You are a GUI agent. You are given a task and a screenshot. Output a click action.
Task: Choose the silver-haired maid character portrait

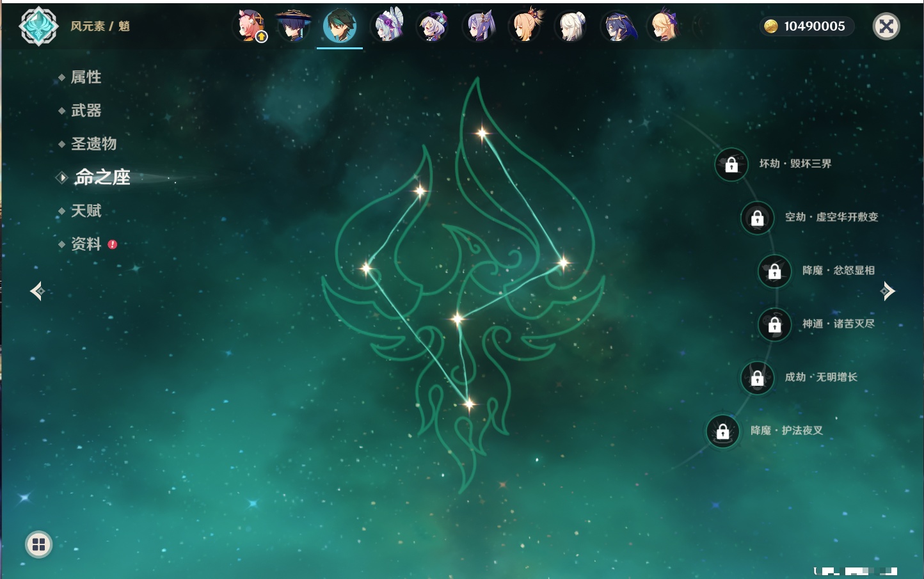388,26
